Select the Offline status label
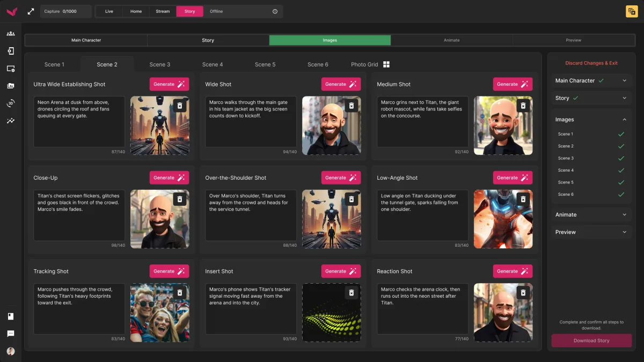Image resolution: width=644 pixels, height=362 pixels. (216, 11)
